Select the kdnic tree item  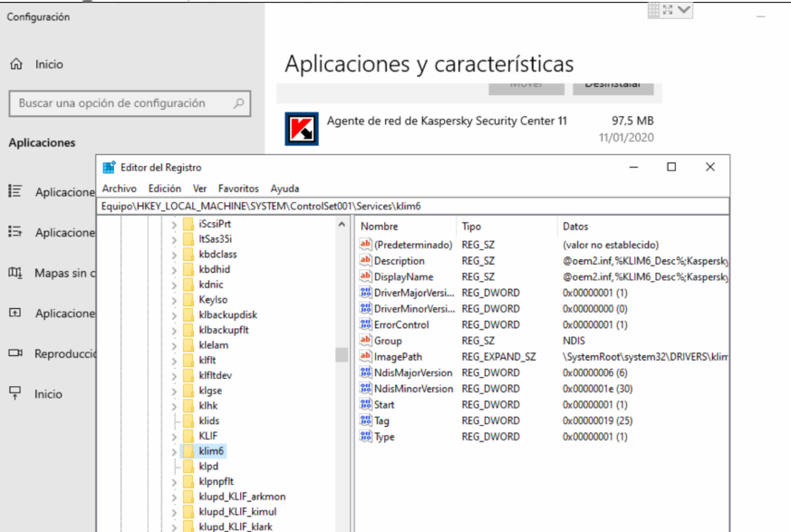point(211,285)
